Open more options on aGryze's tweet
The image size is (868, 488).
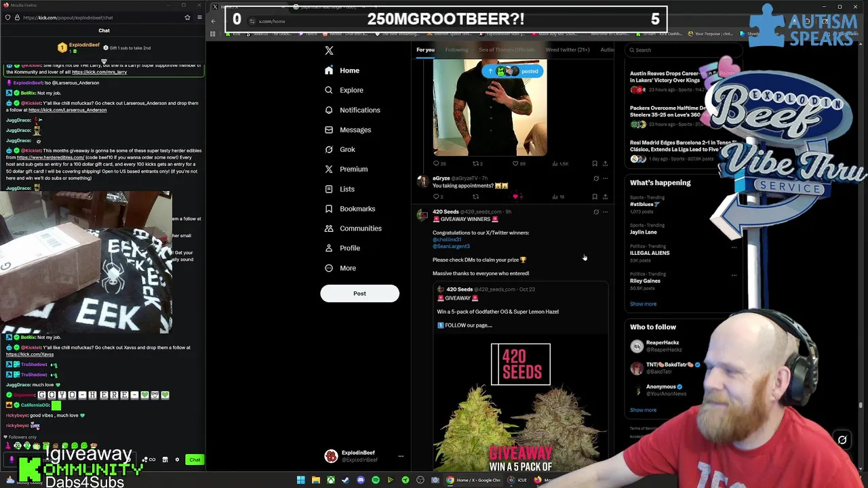[x=605, y=178]
